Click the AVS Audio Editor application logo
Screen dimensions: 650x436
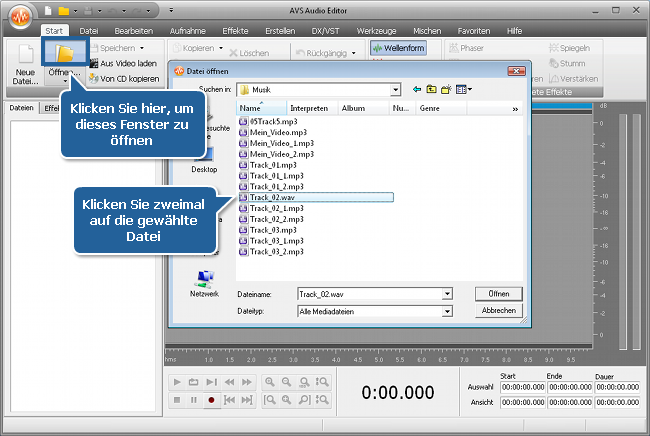pyautogui.click(x=20, y=17)
